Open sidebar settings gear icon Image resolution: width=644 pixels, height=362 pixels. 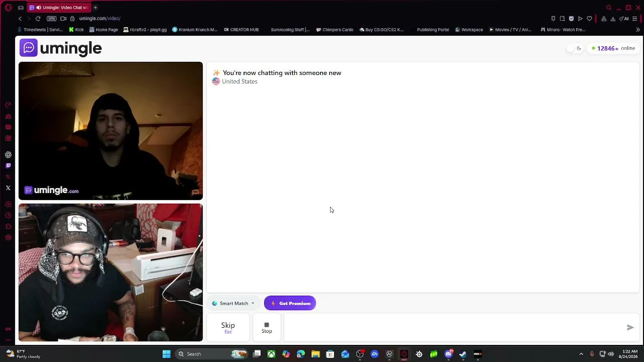click(8, 237)
